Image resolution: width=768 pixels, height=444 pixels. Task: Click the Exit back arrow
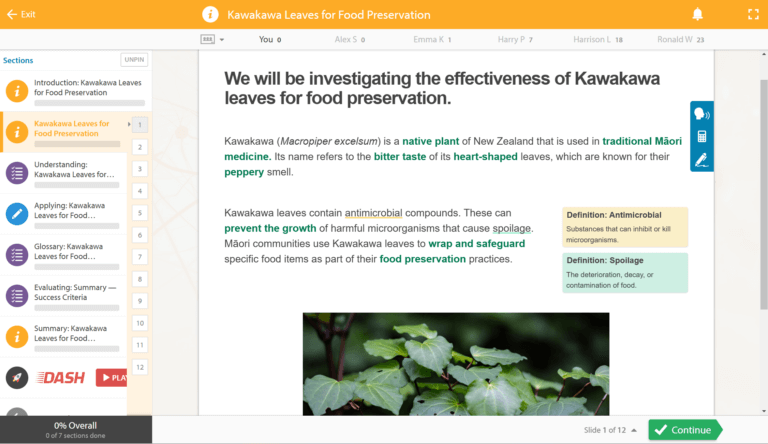click(12, 14)
